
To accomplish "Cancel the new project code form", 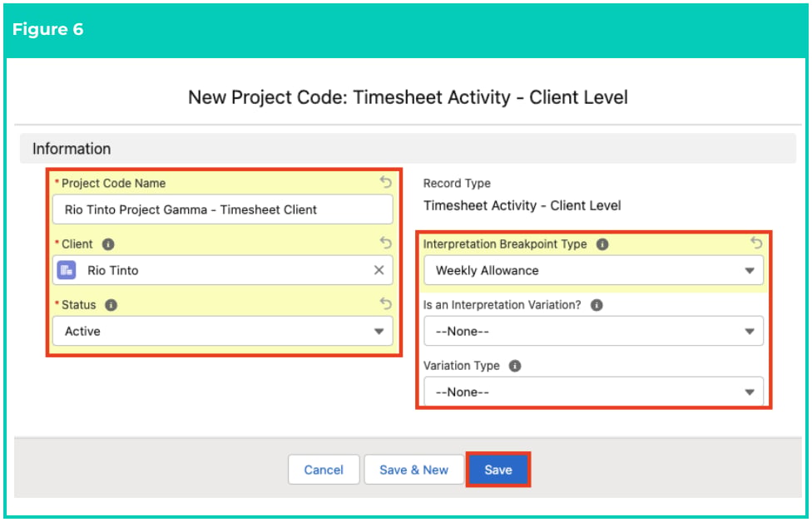I will click(x=323, y=470).
